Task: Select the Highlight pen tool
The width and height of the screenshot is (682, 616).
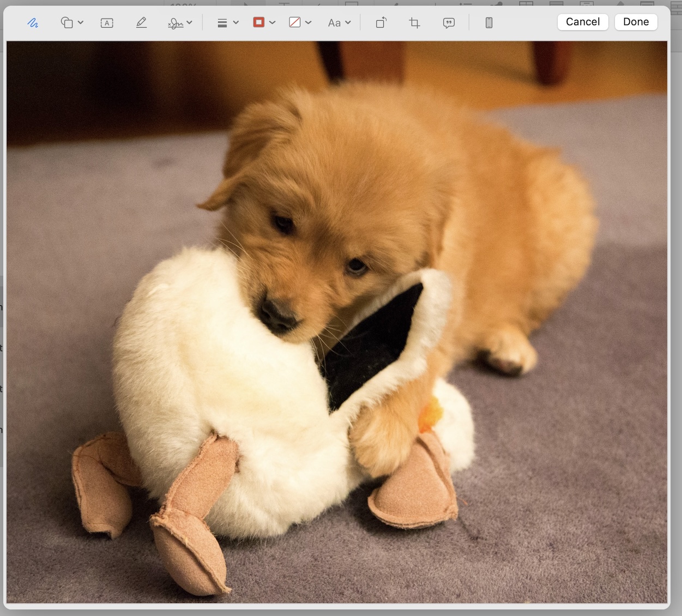Action: 141,23
